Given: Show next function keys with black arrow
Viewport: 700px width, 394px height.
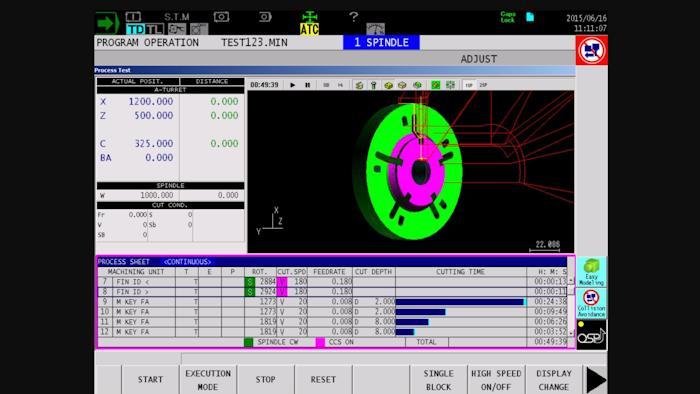Looking at the screenshot, I should click(596, 379).
